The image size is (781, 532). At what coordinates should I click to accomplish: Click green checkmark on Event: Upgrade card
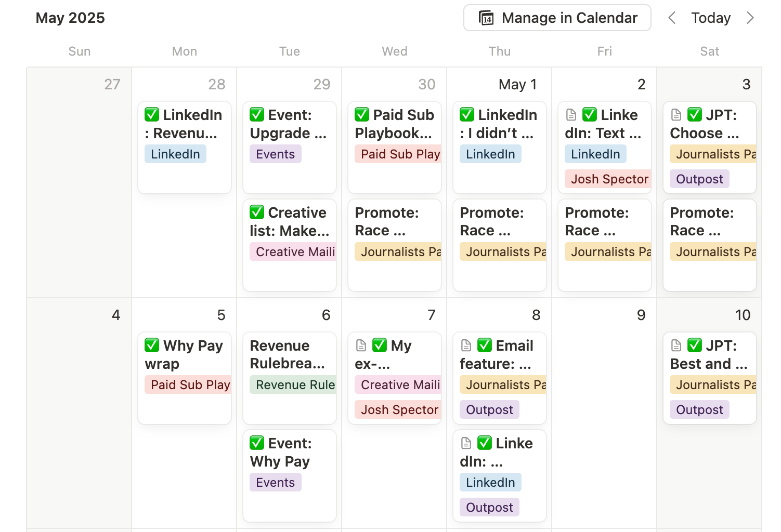257,114
